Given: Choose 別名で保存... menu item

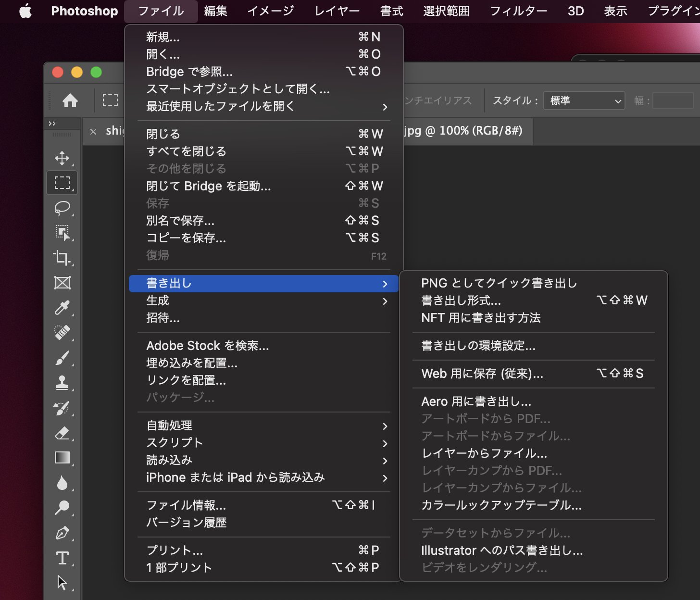Looking at the screenshot, I should click(263, 221).
